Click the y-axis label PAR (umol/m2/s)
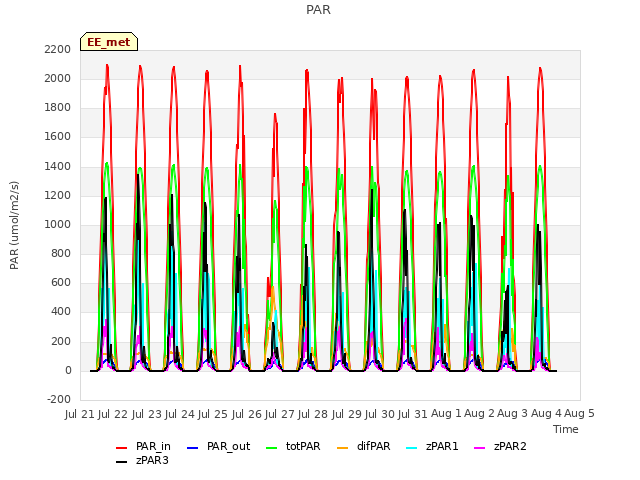 [14, 225]
